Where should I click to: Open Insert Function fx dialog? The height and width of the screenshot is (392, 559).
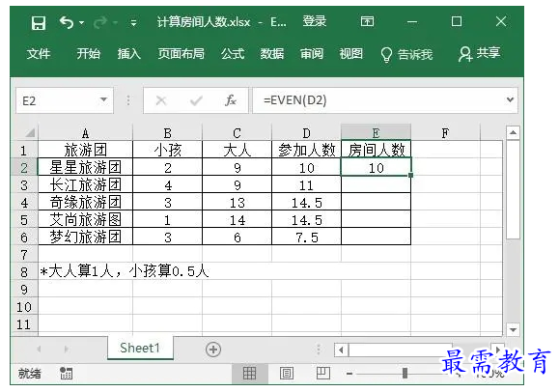[x=231, y=100]
